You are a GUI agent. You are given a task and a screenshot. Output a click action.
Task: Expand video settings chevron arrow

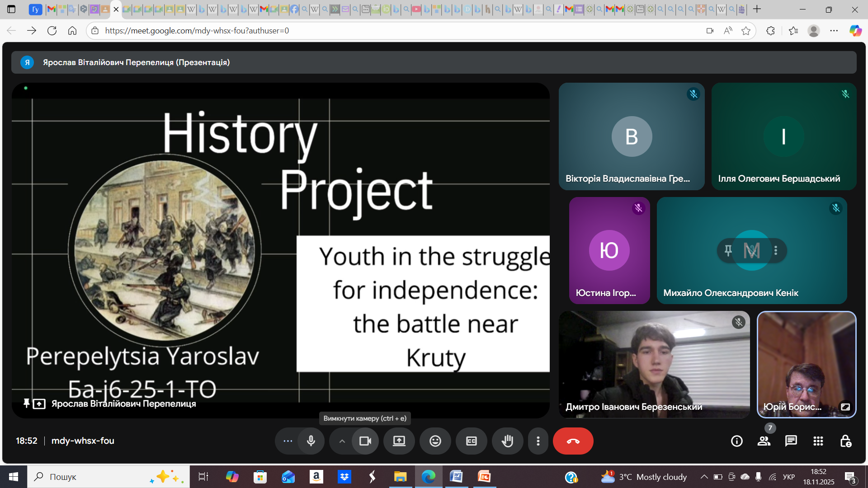click(x=342, y=441)
